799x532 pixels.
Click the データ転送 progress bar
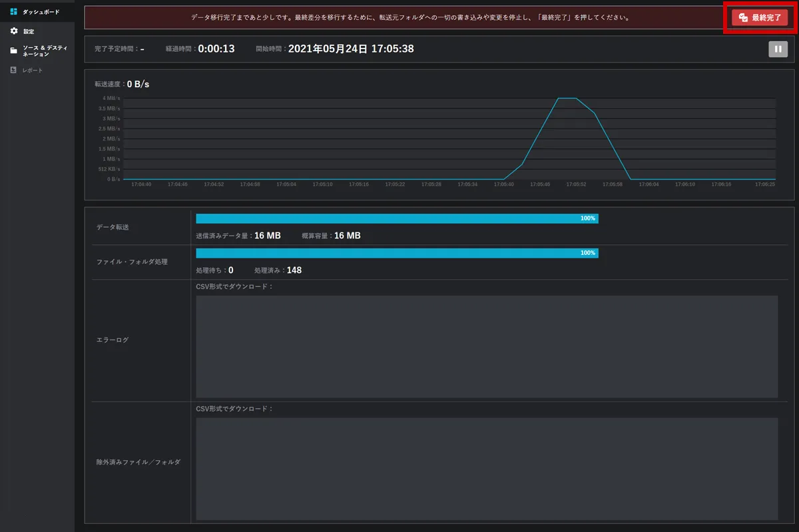(397, 218)
